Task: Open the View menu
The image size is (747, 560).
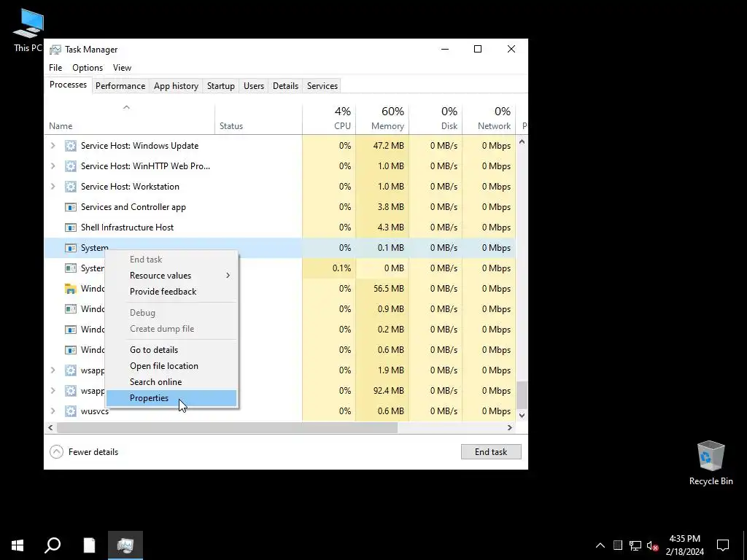Action: tap(122, 68)
